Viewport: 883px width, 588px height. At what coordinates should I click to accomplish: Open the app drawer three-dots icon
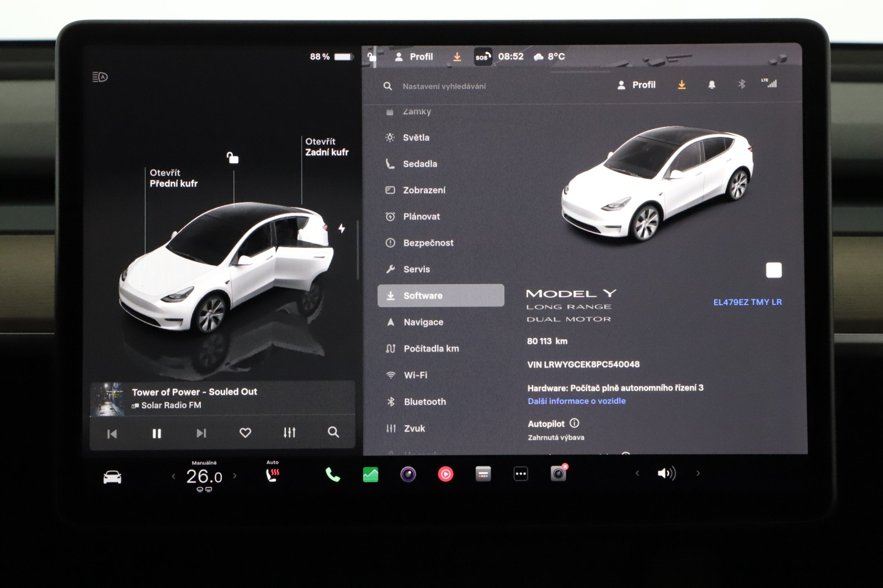(x=520, y=473)
